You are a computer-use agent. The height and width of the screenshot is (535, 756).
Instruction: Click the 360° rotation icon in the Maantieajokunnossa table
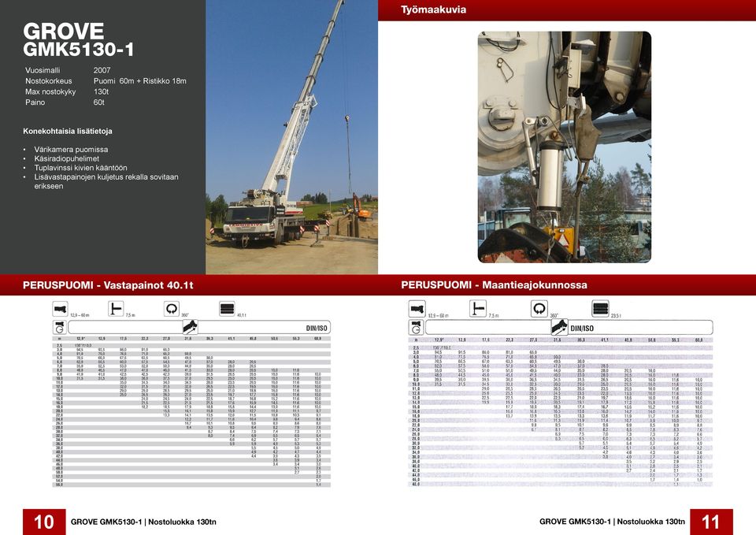(539, 309)
